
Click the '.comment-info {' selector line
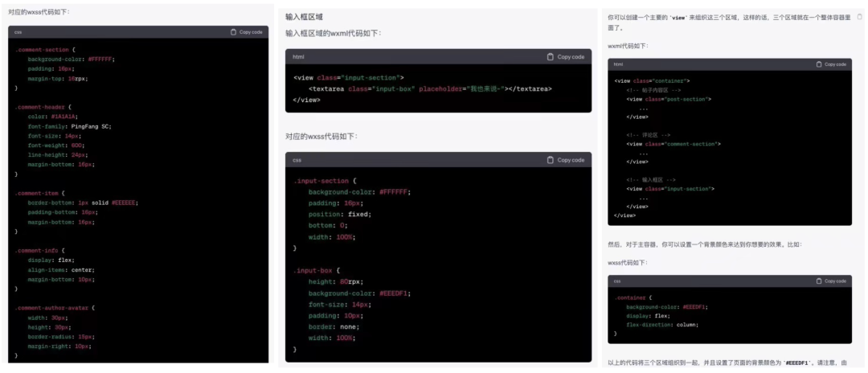(x=40, y=250)
